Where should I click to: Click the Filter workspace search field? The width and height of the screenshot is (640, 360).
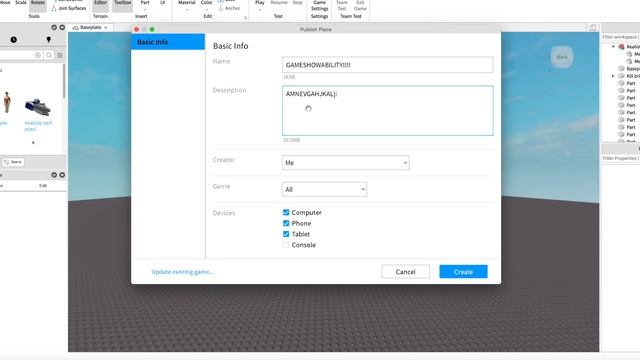click(x=621, y=37)
